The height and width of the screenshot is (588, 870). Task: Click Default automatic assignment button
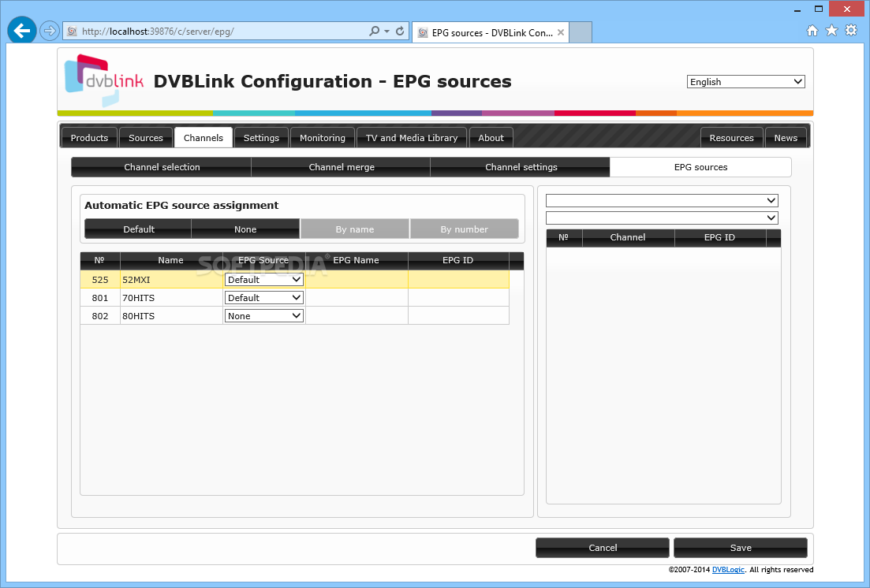click(x=138, y=229)
